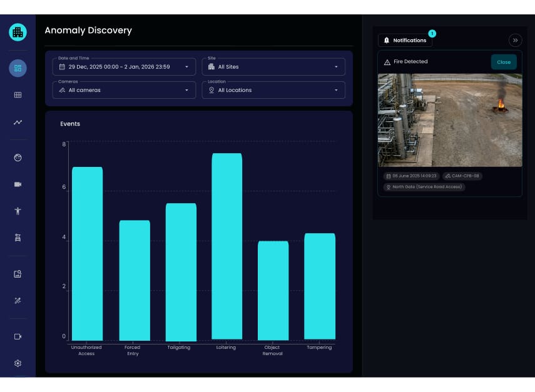Click the notification timestamp chip

click(x=412, y=176)
